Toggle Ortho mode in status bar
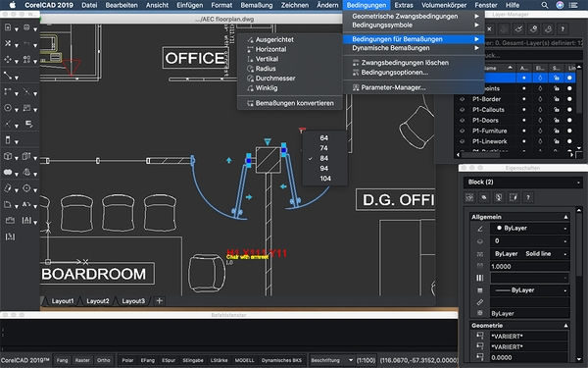 tap(104, 360)
